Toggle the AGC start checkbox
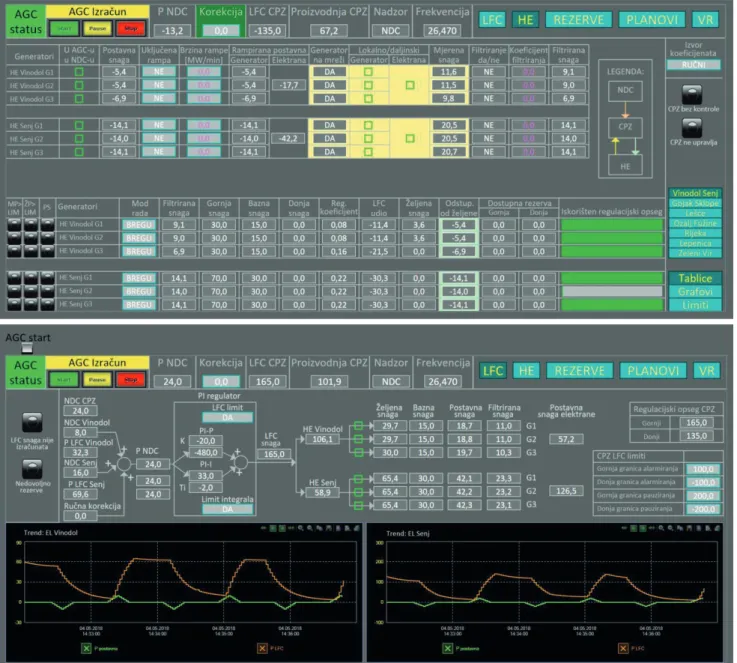 (27, 348)
